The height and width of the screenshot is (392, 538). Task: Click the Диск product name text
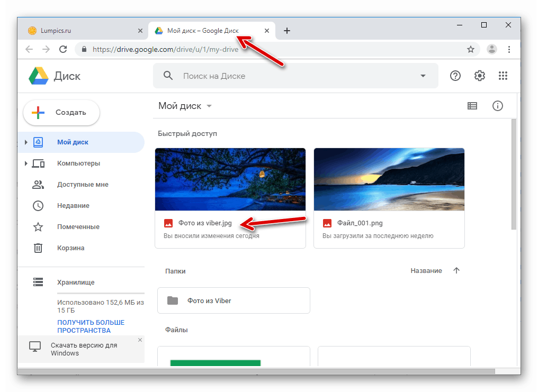pyautogui.click(x=67, y=76)
